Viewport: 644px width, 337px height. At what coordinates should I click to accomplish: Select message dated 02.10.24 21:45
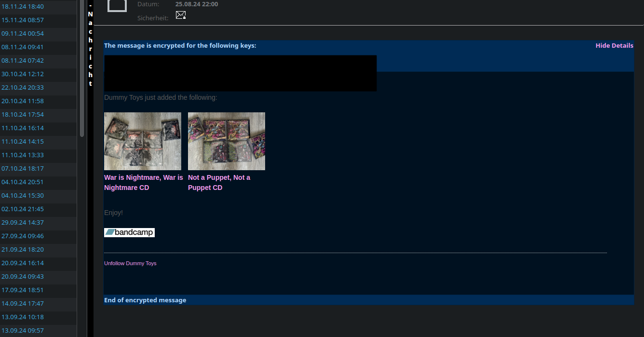39,209
